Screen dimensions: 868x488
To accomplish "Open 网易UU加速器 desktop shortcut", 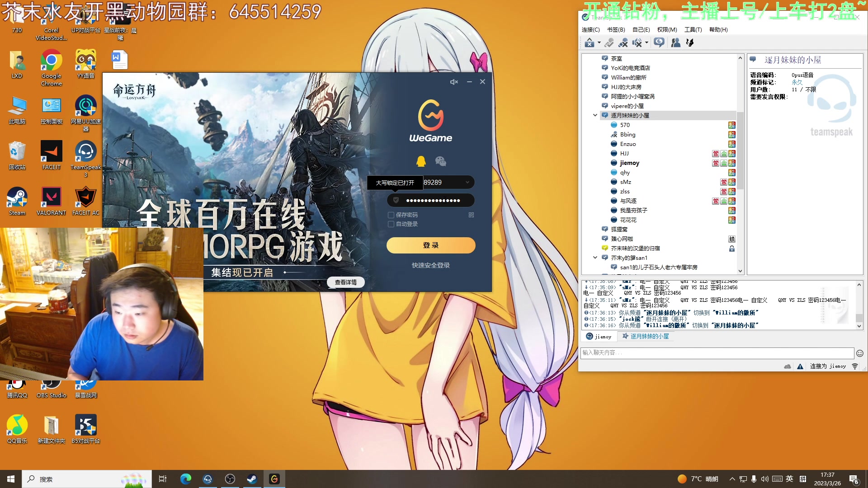I will click(x=85, y=113).
